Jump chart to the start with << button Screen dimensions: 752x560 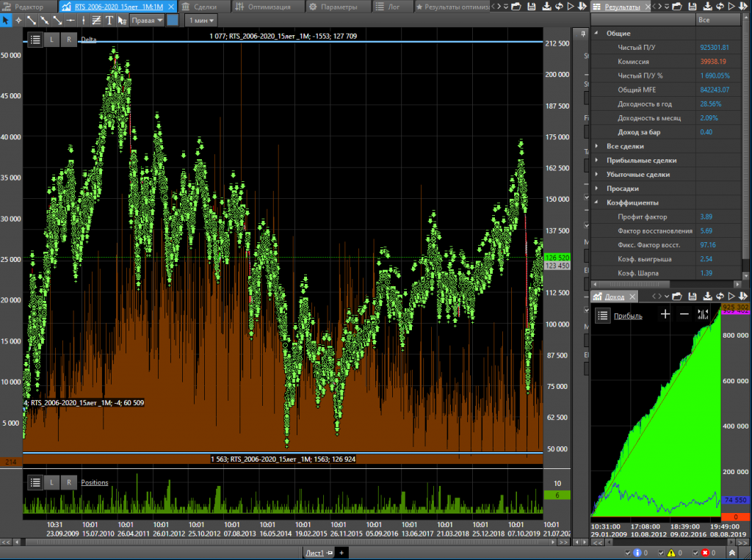[5, 542]
